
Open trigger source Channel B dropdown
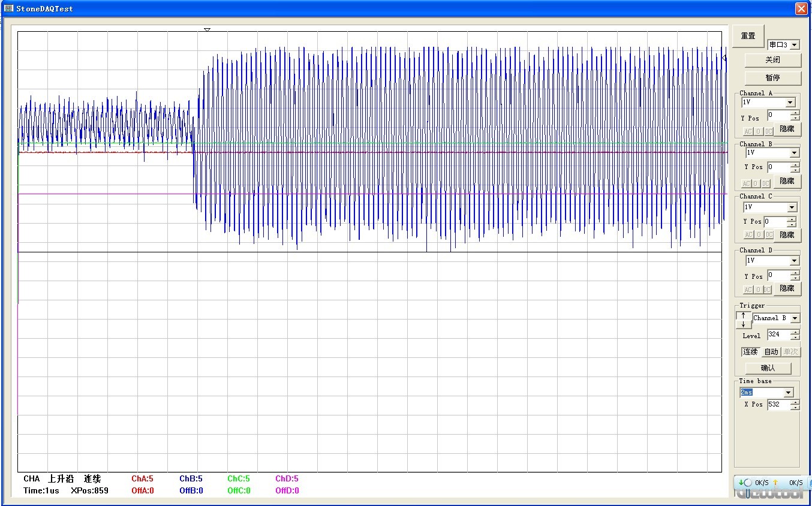coord(795,318)
